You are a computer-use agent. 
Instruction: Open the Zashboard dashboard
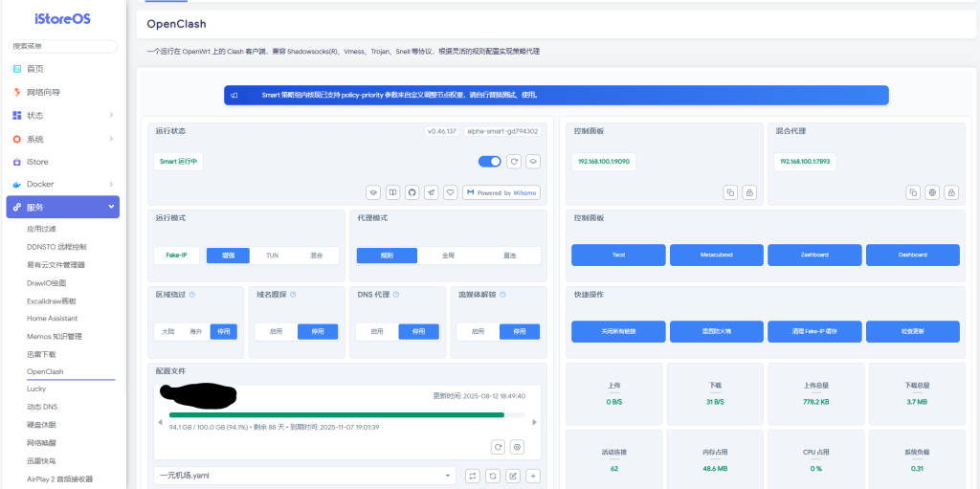click(x=814, y=256)
